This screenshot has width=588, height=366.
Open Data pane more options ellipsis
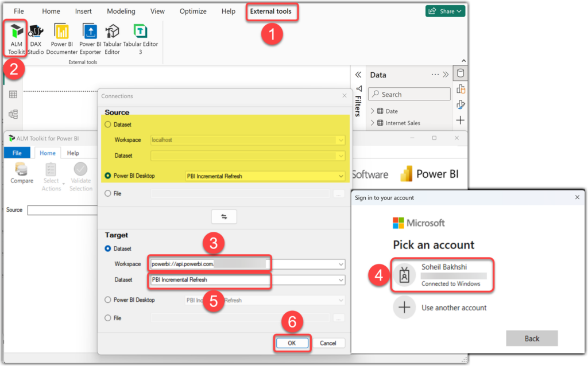pos(435,75)
